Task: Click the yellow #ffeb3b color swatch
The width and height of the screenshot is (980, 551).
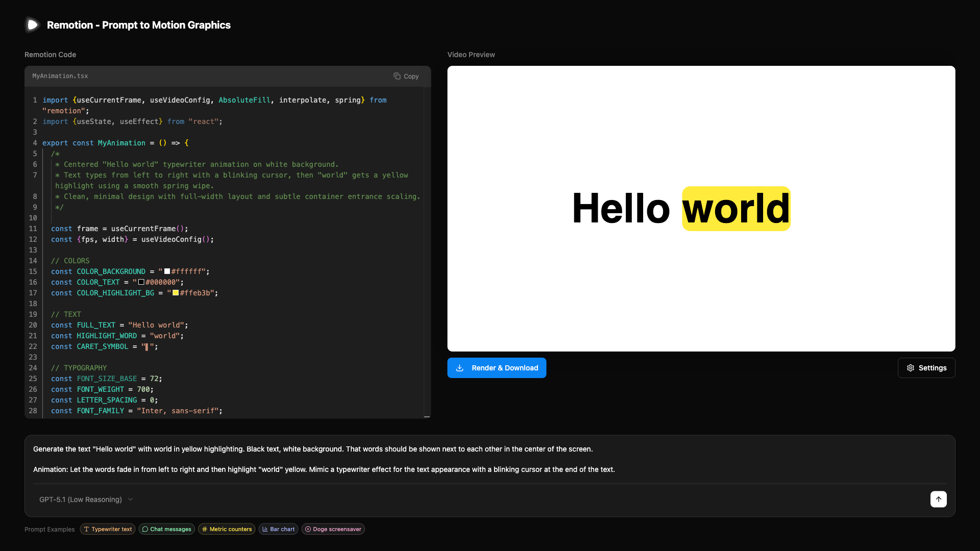Action: point(176,293)
